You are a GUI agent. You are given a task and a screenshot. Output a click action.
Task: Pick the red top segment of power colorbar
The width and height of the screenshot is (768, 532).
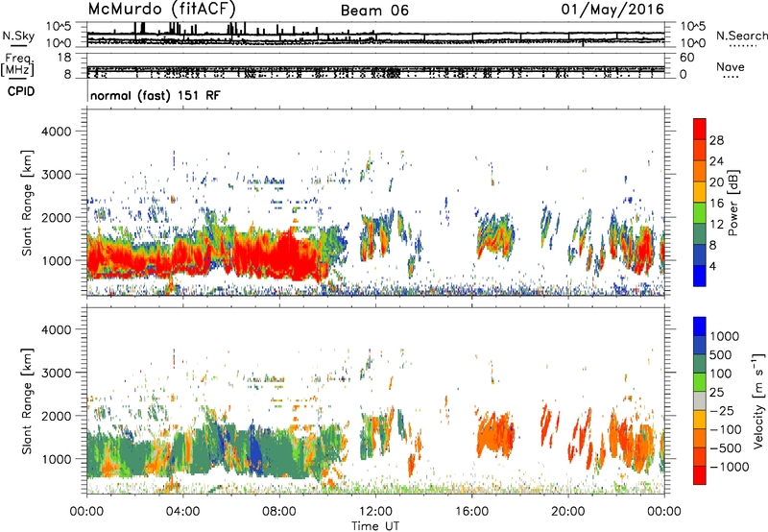coord(700,130)
